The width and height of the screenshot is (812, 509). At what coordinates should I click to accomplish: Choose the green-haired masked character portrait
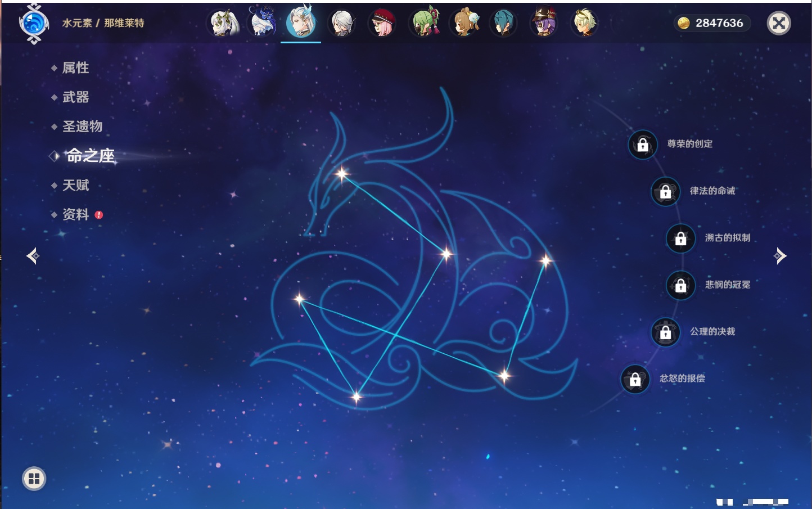(425, 24)
